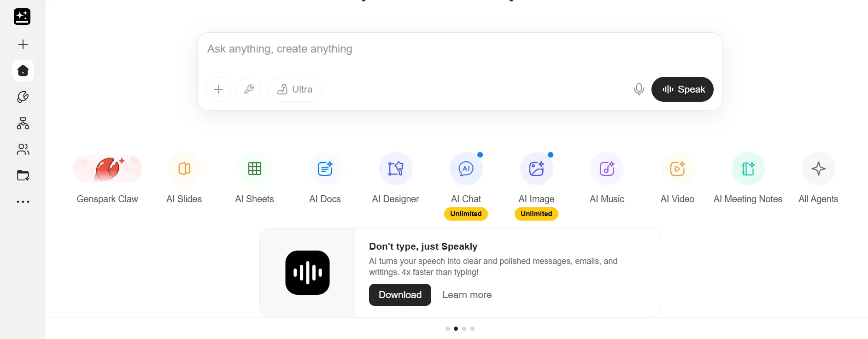Click the 'Ask anything, create anything' input field
The image size is (868, 339).
pos(459,49)
